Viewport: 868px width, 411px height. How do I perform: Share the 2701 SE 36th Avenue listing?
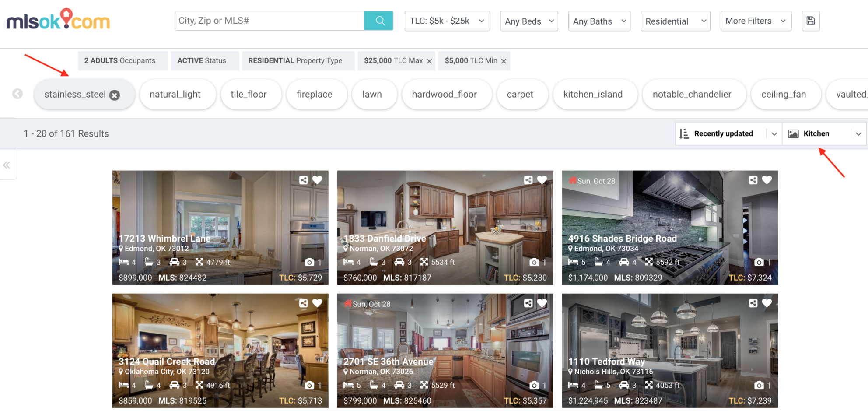[x=528, y=302]
